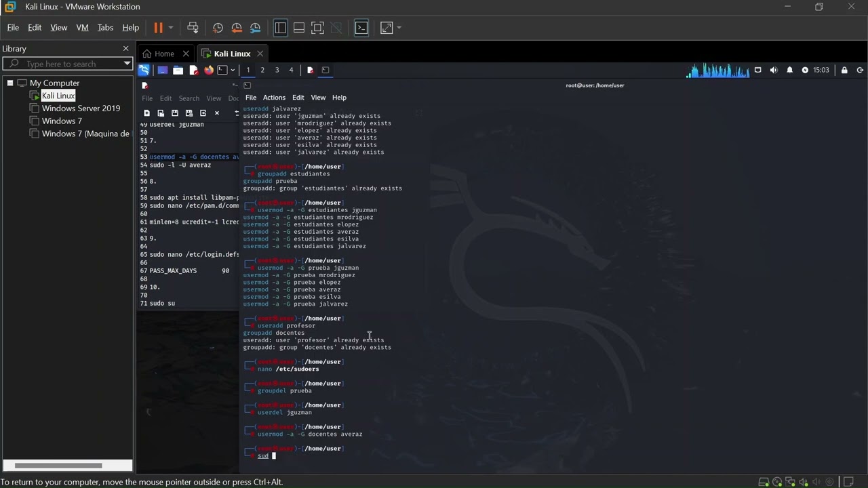
Task: Pause the virtual machine
Action: [158, 28]
